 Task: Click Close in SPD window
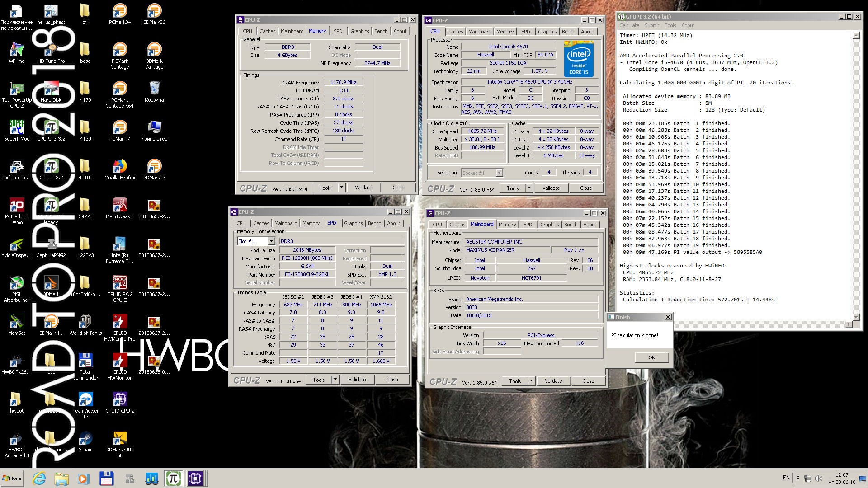pyautogui.click(x=392, y=380)
